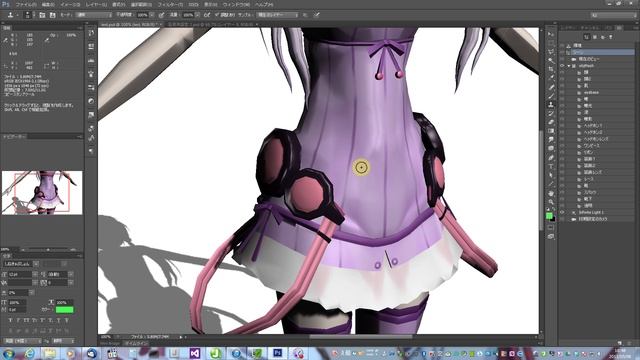
Task: Collapse the mesh group tree arrow in 3D panel
Action: coord(569,66)
